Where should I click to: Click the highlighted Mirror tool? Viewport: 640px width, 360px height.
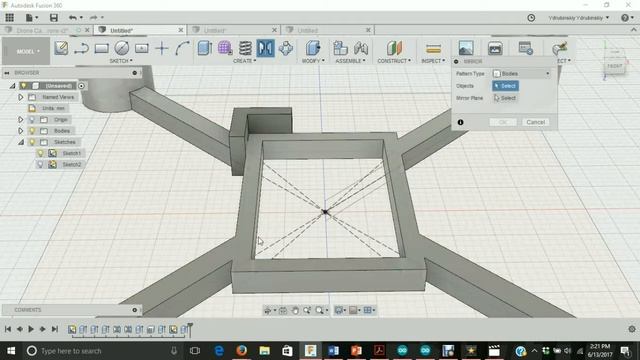tap(265, 48)
